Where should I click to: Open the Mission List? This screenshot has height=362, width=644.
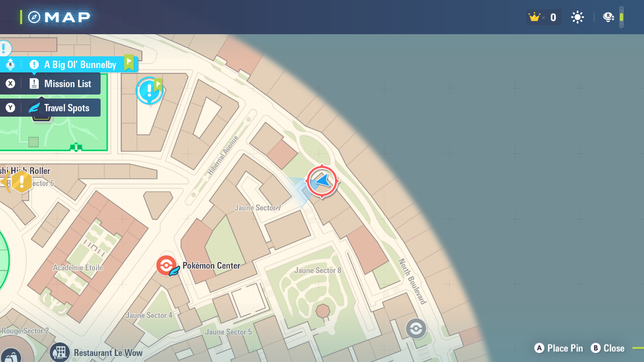50,83
